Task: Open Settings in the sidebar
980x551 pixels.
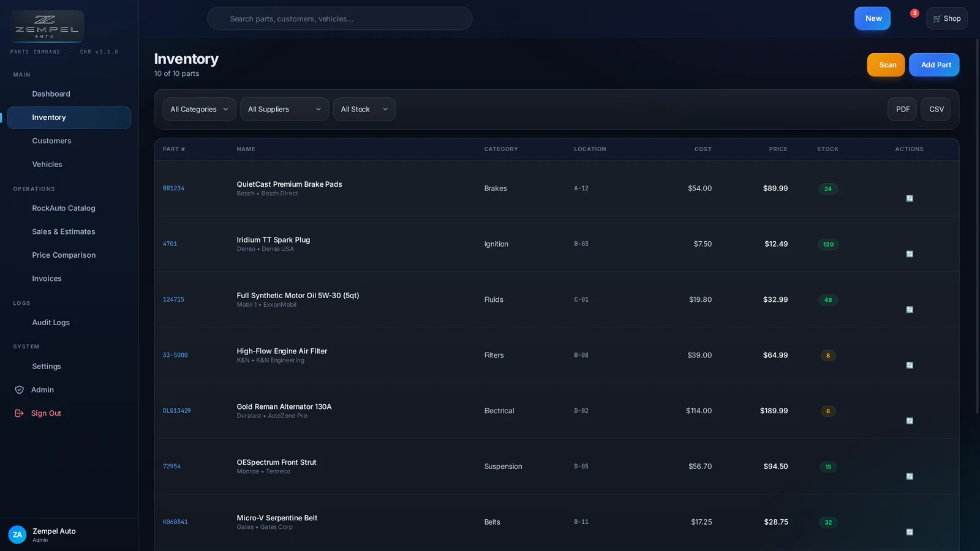Action: click(69, 367)
